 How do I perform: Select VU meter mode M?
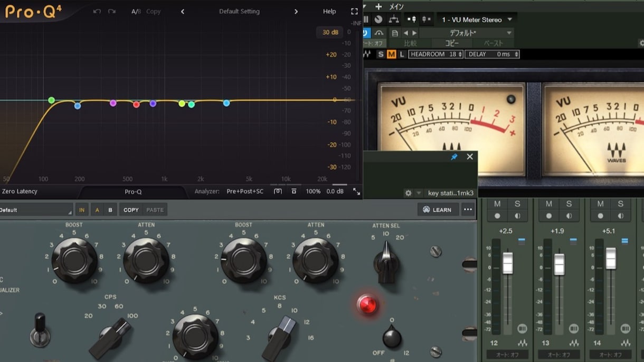tap(391, 54)
